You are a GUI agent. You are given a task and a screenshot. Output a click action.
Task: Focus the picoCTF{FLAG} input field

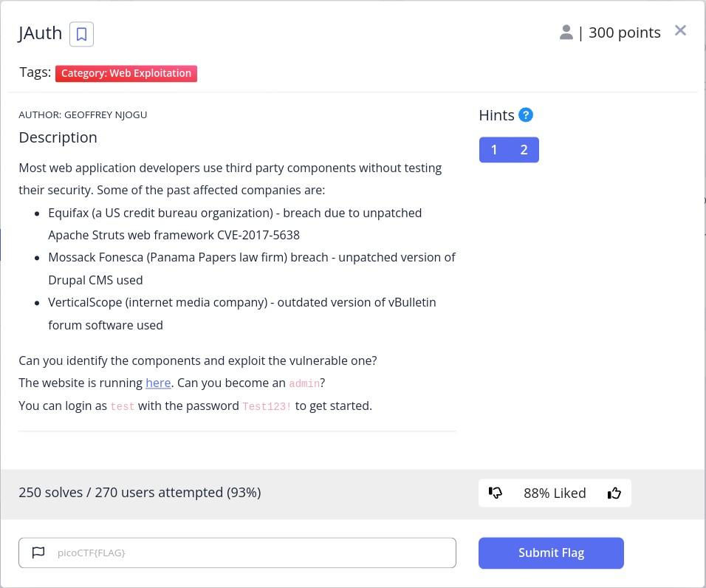click(251, 553)
